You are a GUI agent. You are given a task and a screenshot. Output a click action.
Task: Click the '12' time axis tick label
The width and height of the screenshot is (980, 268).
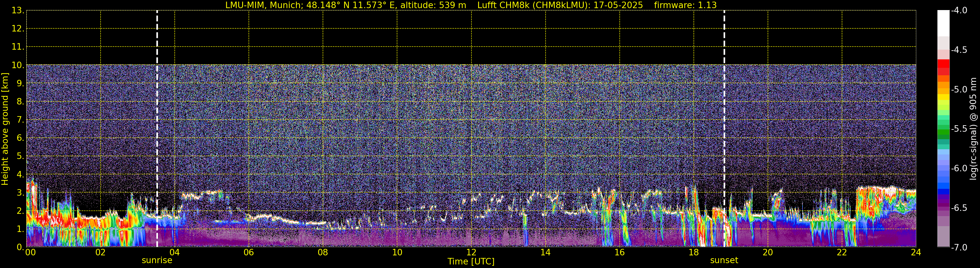pyautogui.click(x=471, y=253)
